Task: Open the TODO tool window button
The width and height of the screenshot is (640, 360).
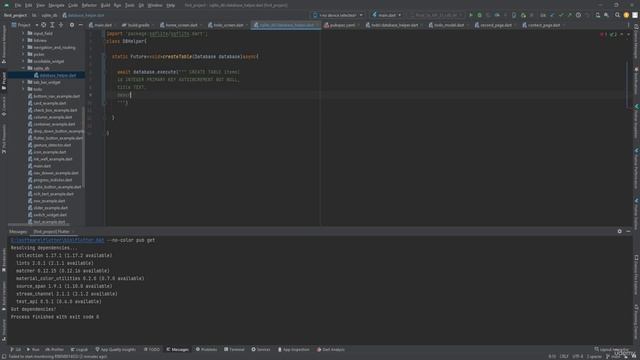Action: (152, 349)
